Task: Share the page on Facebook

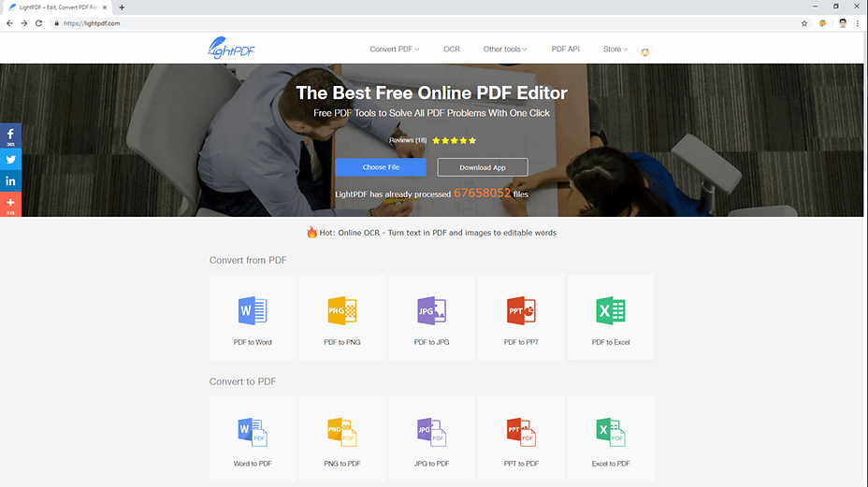Action: (x=10, y=136)
